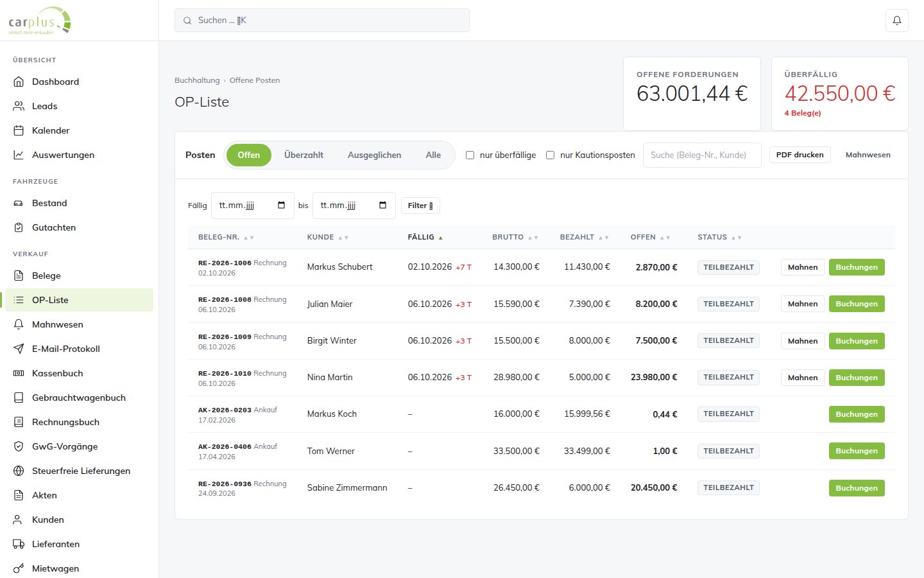924x578 pixels.
Task: Click the Mietwagen key icon
Action: 19,568
